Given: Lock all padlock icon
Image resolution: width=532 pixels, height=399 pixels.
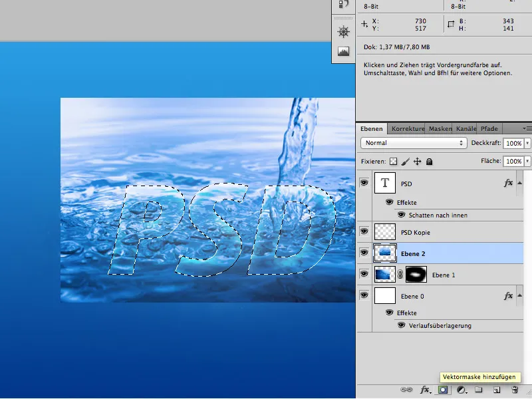Looking at the screenshot, I should [x=429, y=162].
